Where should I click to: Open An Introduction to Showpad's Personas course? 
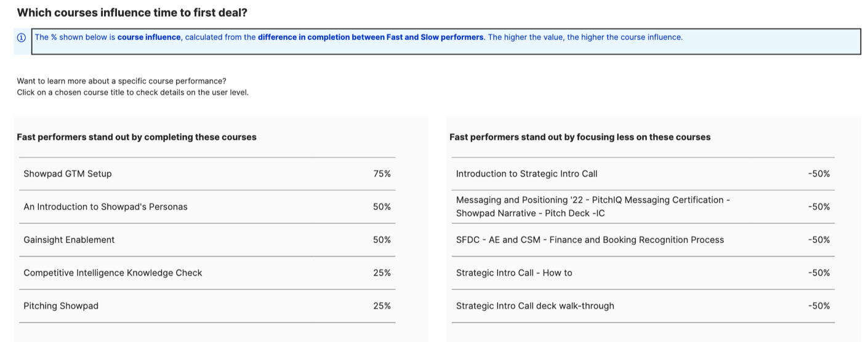(105, 207)
